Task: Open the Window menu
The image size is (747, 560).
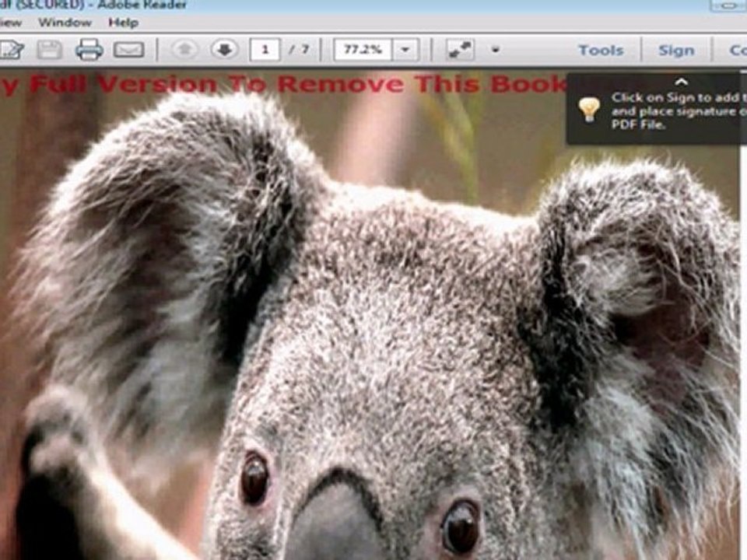Action: tap(65, 23)
